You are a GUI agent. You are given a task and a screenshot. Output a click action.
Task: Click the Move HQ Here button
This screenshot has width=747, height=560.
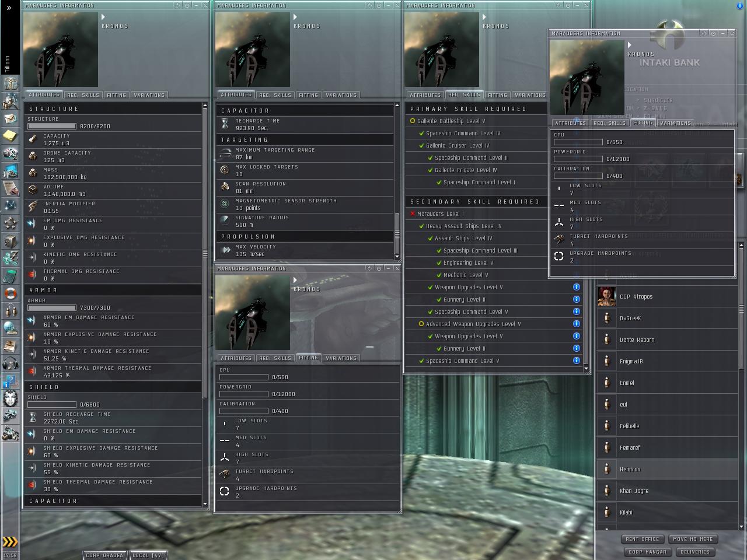[x=693, y=539]
